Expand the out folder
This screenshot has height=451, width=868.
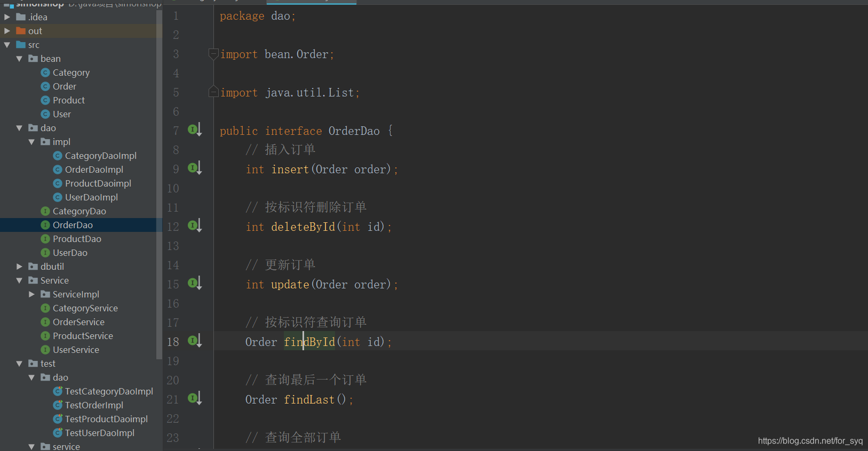click(7, 31)
